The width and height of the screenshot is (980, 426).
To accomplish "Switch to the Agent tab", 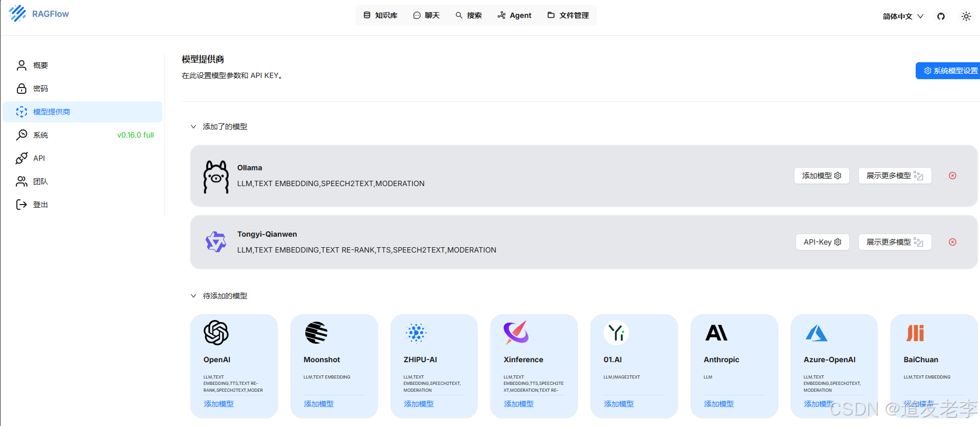I will (515, 15).
